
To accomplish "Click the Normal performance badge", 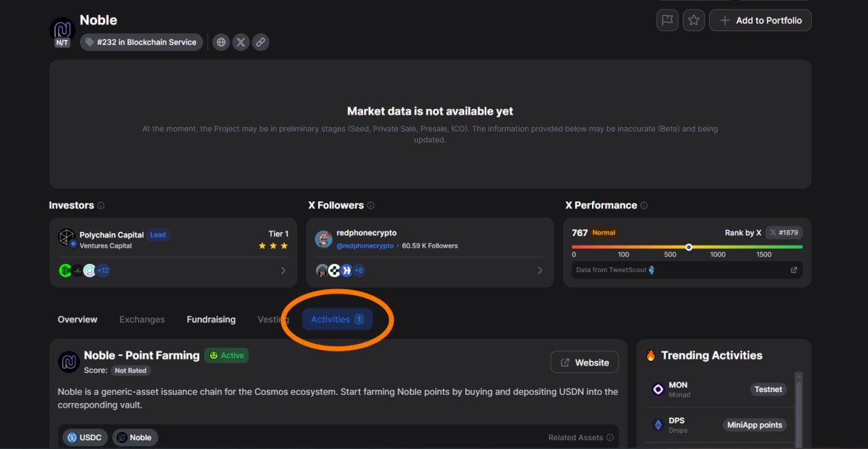I will coord(604,233).
